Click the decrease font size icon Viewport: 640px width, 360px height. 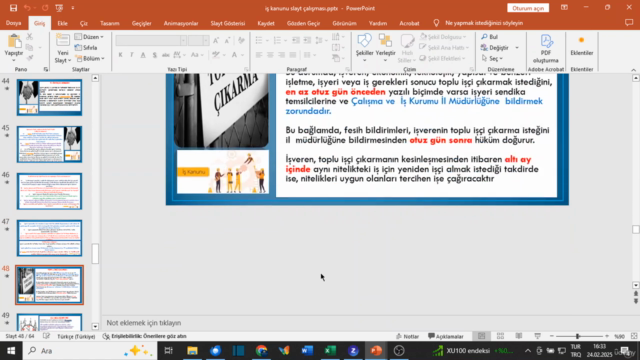point(227,40)
